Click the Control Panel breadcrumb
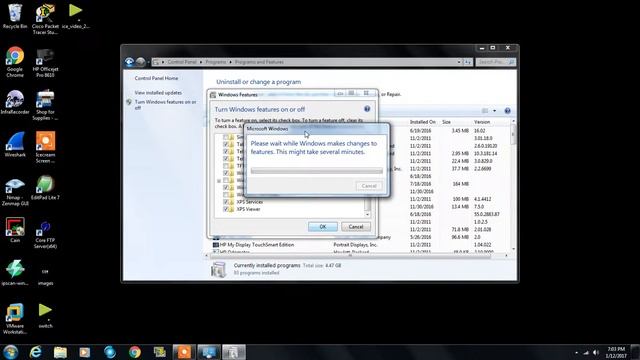Image resolution: width=640 pixels, height=360 pixels. coord(182,62)
